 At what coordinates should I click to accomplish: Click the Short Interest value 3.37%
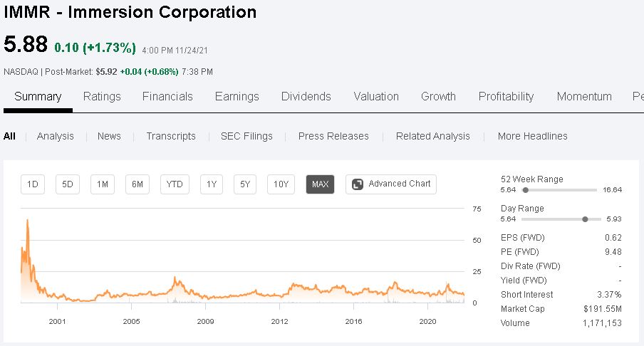tap(609, 295)
